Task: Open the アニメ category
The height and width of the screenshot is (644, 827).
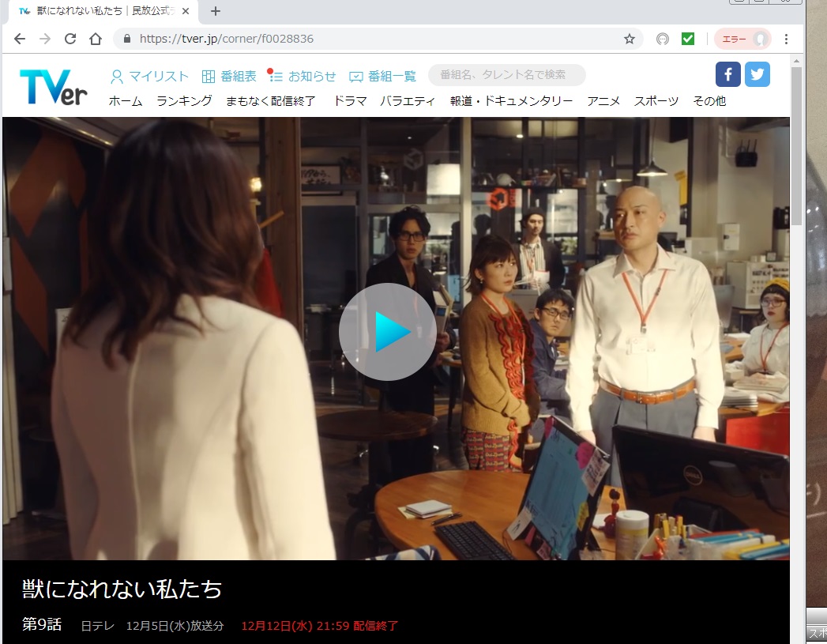Action: tap(603, 101)
